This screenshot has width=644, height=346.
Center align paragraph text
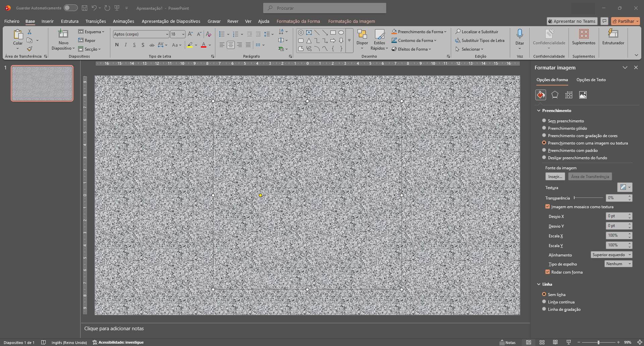click(x=230, y=45)
